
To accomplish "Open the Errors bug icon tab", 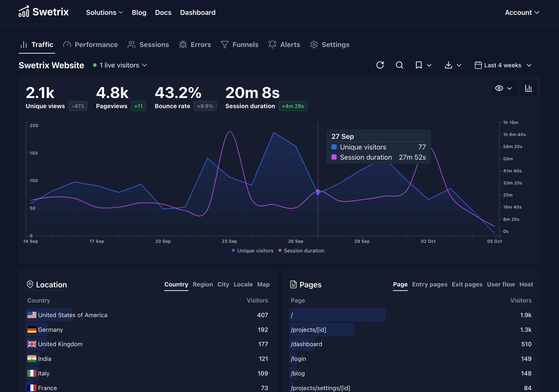I will [x=195, y=45].
